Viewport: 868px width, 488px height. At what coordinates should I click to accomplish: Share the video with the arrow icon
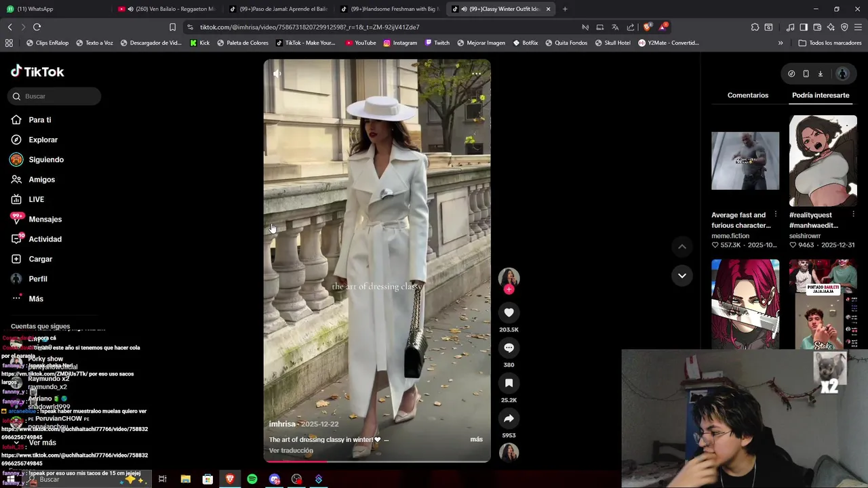coord(509,418)
